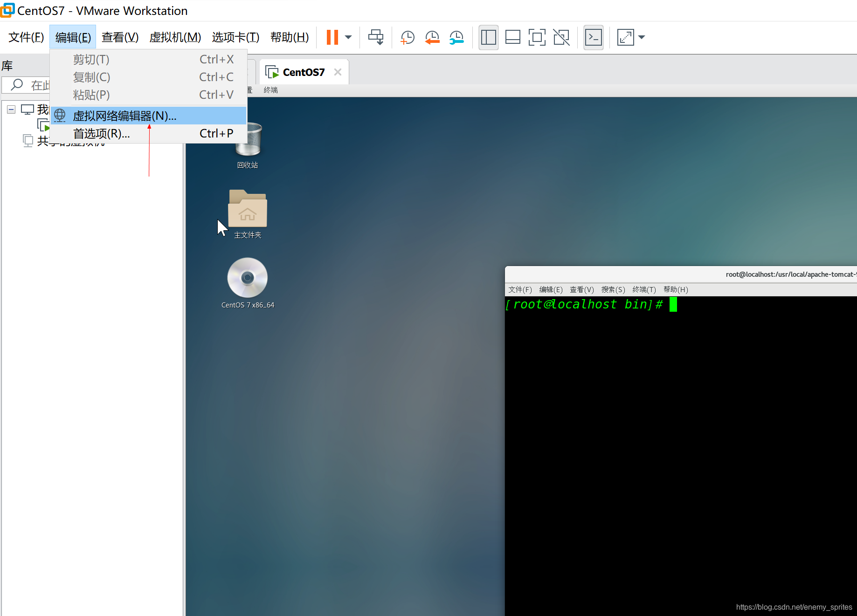Revert to snapshot using the orange arrow clock icon
The width and height of the screenshot is (857, 616).
[x=432, y=37]
